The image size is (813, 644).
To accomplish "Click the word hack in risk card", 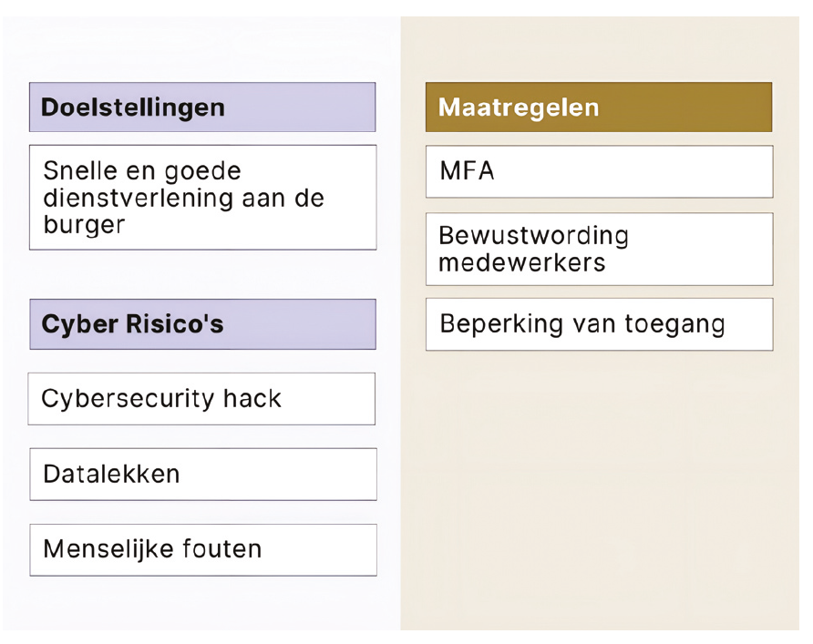I will click(x=252, y=398).
